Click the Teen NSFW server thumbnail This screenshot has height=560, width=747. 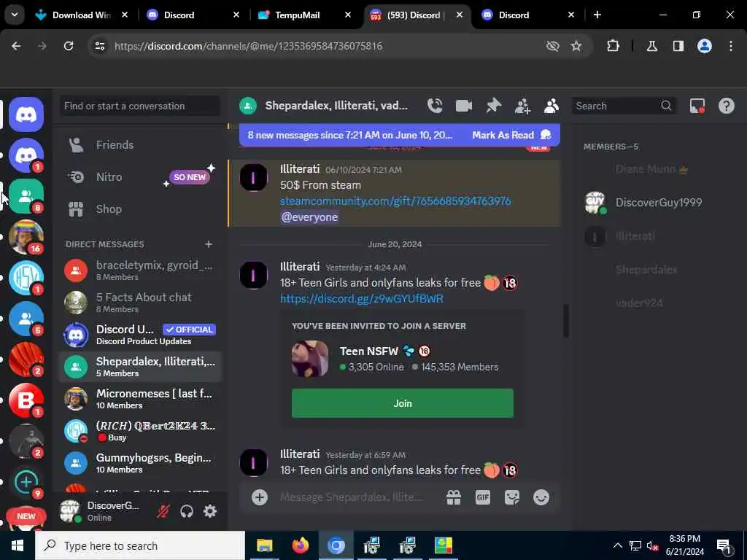[x=309, y=359]
